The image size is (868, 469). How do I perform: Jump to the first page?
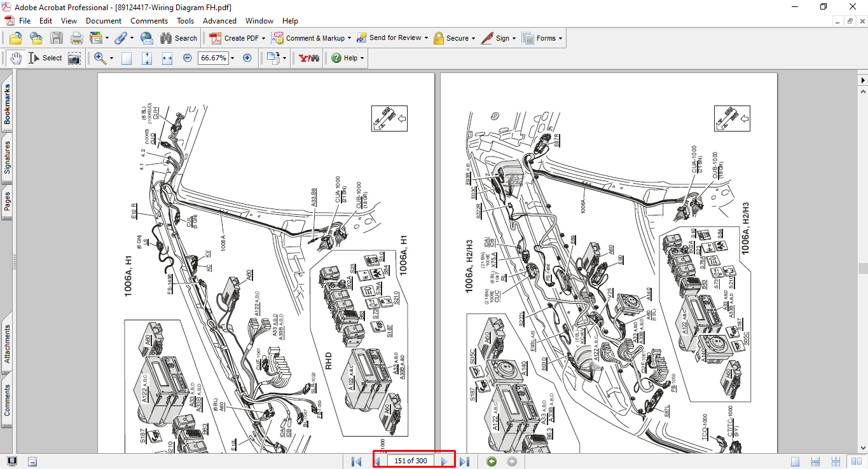tap(356, 461)
